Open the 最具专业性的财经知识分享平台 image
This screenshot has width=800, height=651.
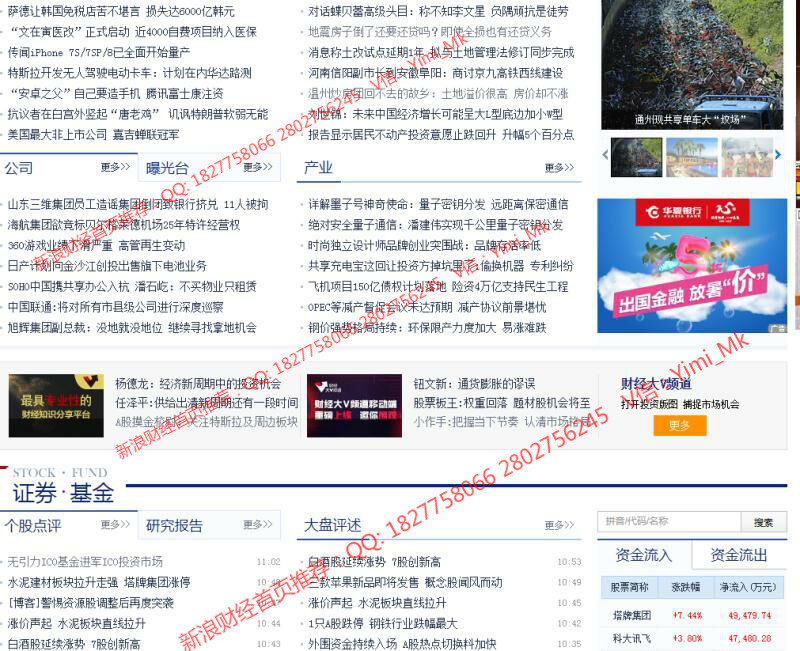tap(56, 406)
